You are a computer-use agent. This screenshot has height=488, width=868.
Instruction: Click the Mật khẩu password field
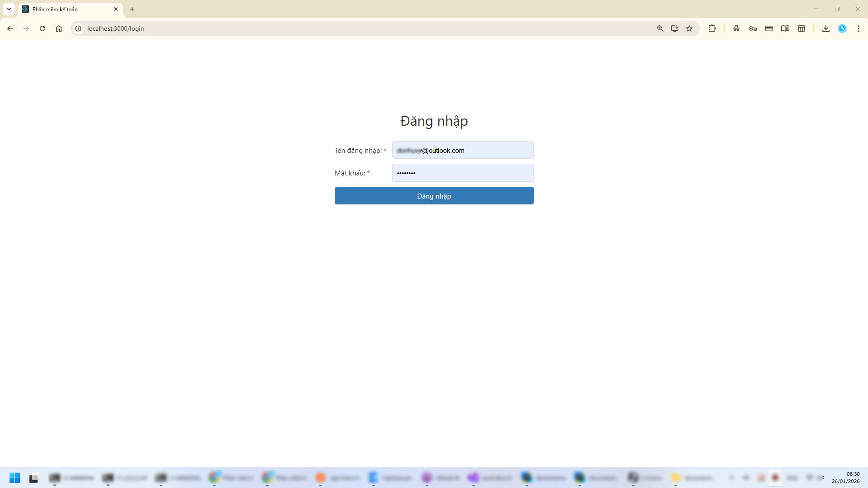pos(462,173)
